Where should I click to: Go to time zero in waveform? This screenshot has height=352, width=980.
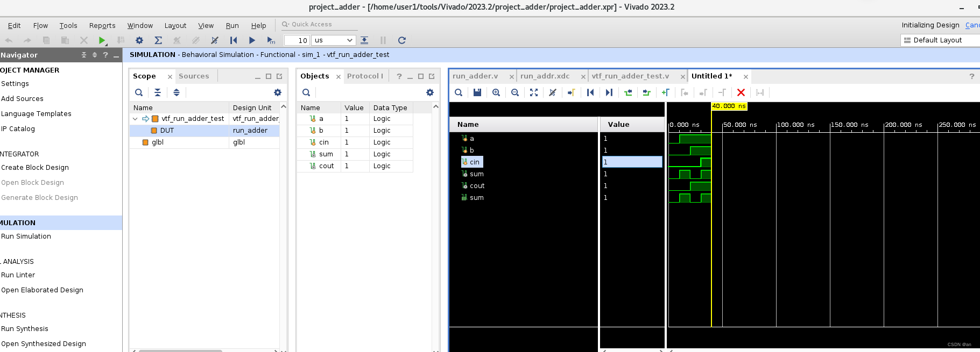click(x=590, y=92)
